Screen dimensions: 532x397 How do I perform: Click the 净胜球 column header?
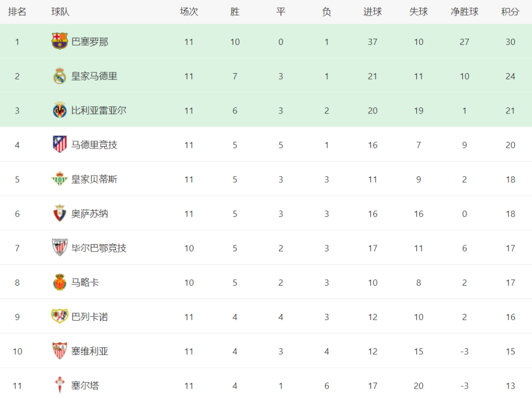pos(464,12)
